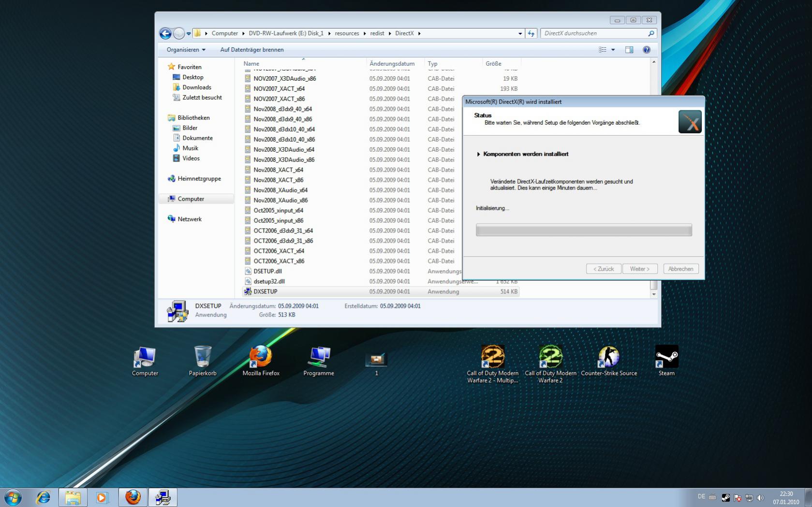Open recent pages dropdown next to Forward

(189, 33)
